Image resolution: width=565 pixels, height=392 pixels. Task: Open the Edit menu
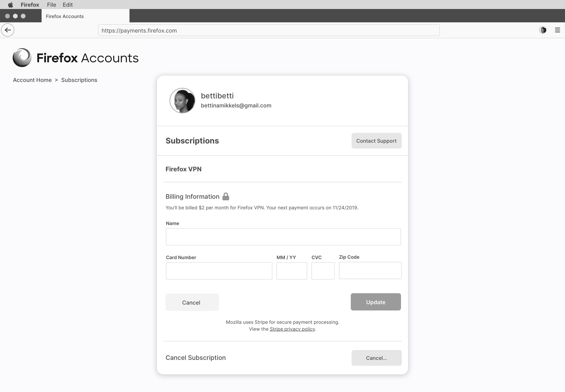click(68, 5)
